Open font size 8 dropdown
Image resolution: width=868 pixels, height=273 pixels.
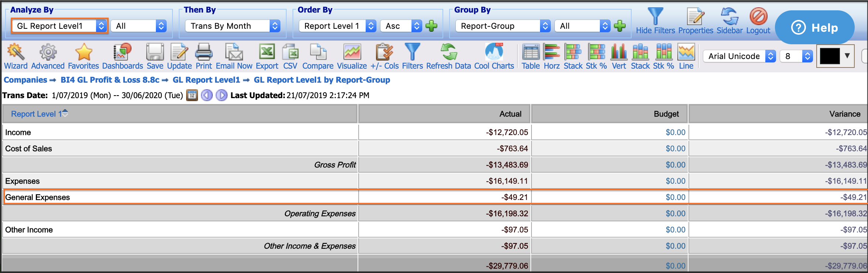(x=796, y=56)
